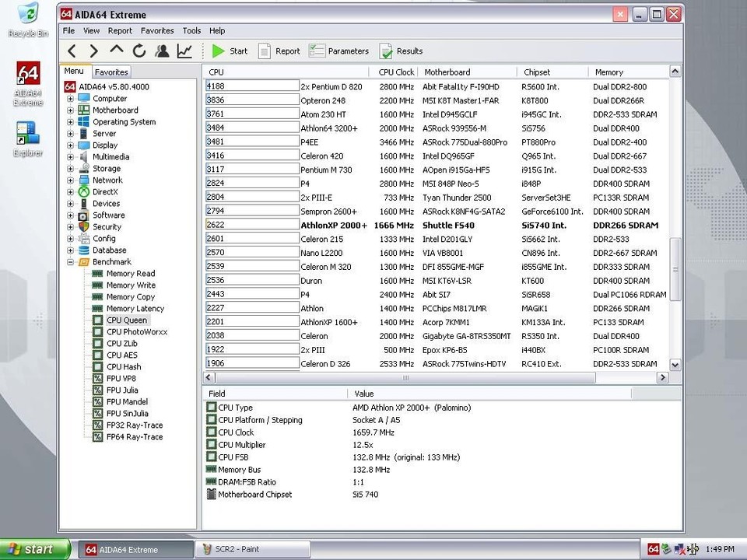
Task: Click the graph chart toolbar icon
Action: click(x=184, y=51)
